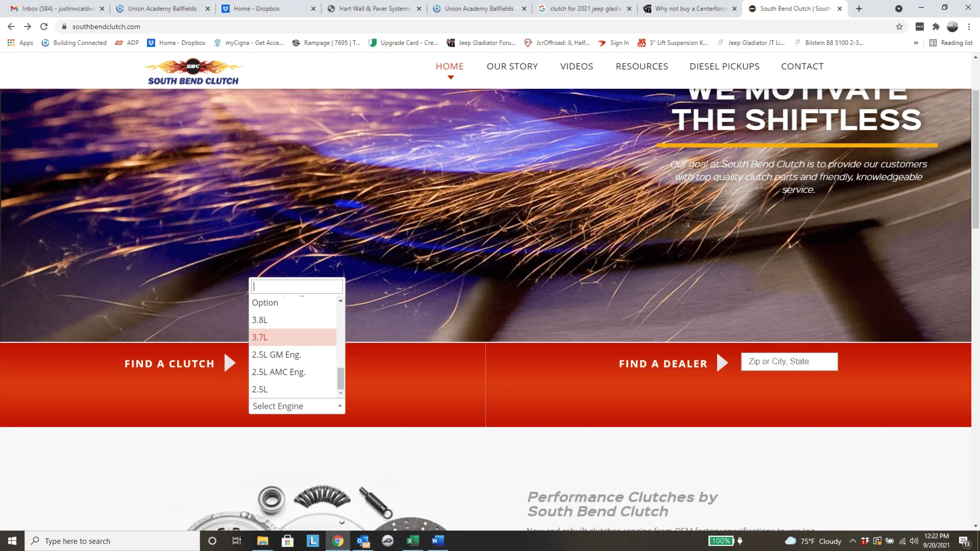
Task: Open the Apps shortcut in bookmarks bar
Action: (21, 43)
